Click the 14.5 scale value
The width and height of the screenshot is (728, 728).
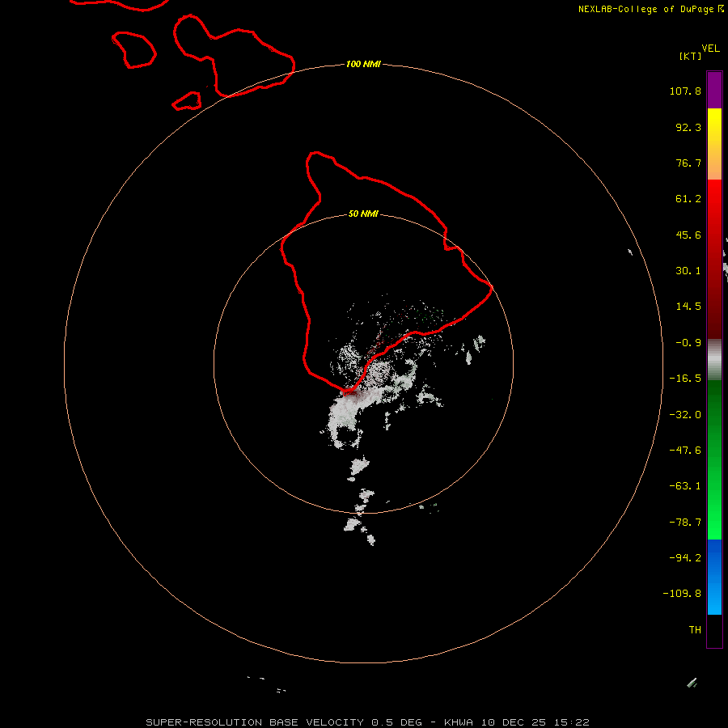688,307
